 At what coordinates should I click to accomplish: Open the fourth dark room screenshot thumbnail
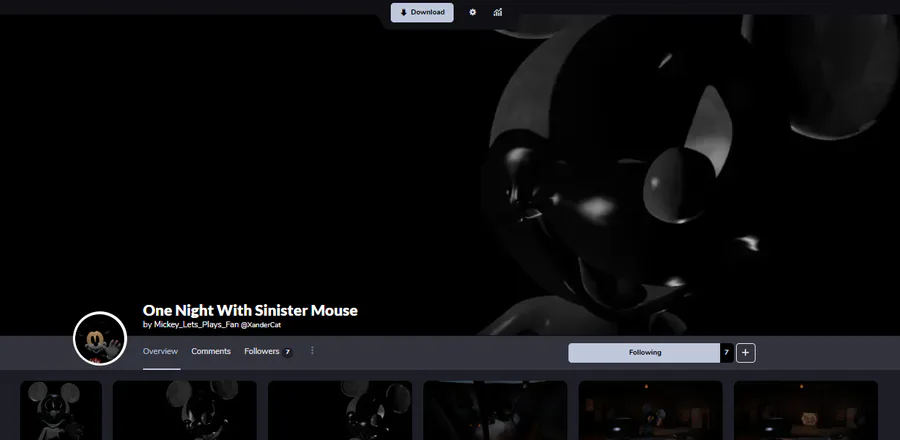pyautogui.click(x=495, y=410)
